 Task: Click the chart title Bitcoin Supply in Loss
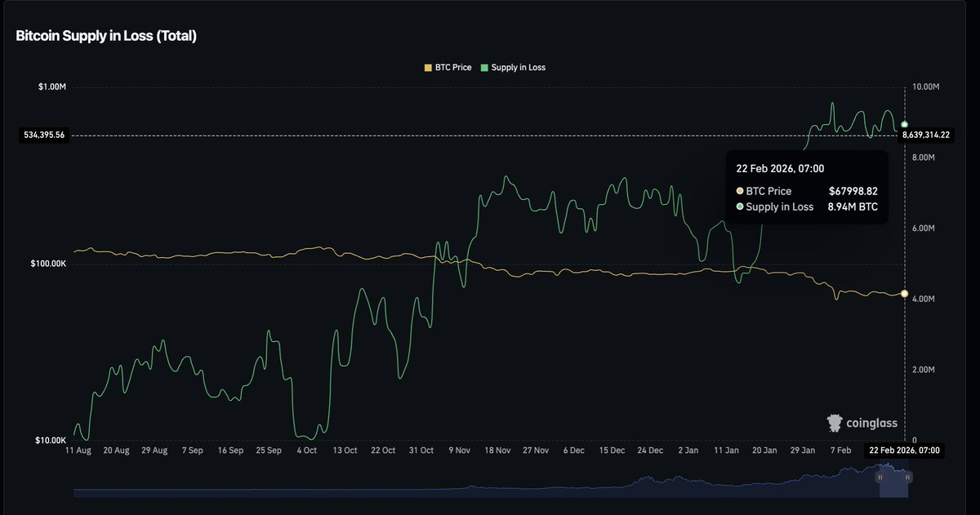[106, 36]
